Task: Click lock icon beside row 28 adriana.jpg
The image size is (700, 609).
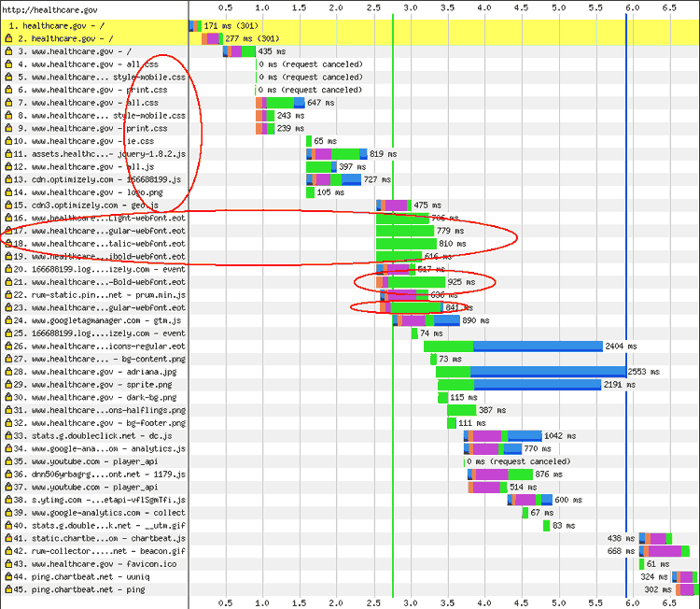Action: point(8,372)
